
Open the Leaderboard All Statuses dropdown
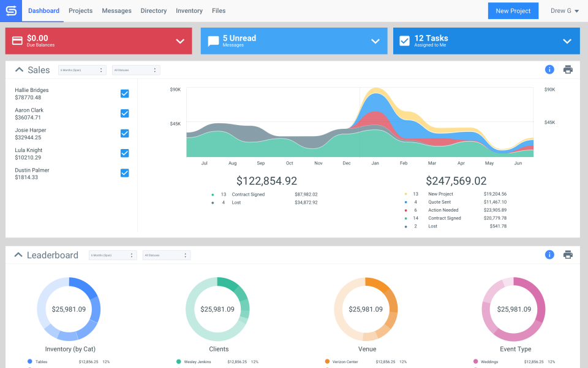[166, 255]
